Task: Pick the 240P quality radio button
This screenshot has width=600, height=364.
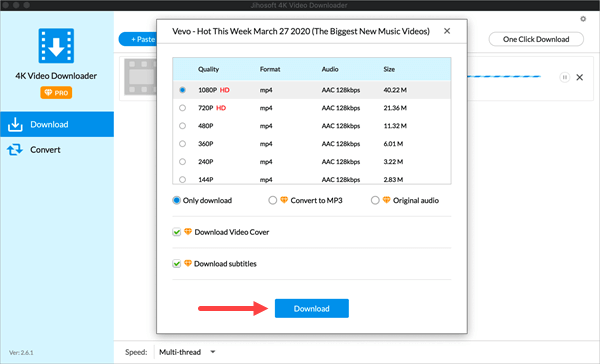Action: 183,162
